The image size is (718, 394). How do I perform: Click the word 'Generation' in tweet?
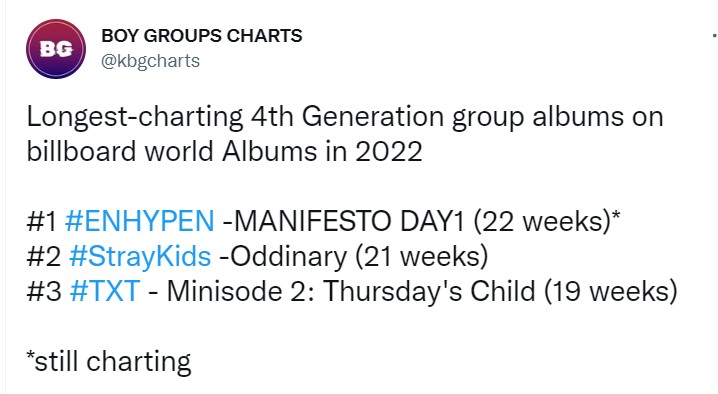[x=373, y=116]
